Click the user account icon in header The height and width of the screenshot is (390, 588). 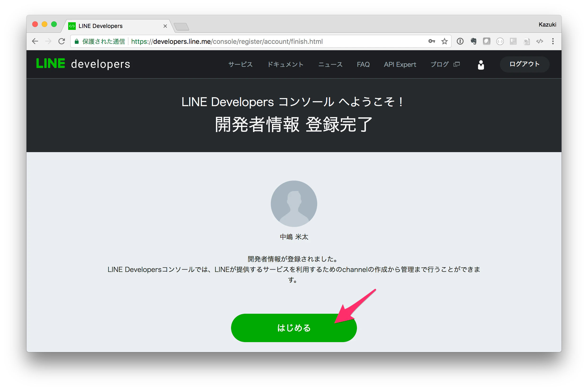481,65
